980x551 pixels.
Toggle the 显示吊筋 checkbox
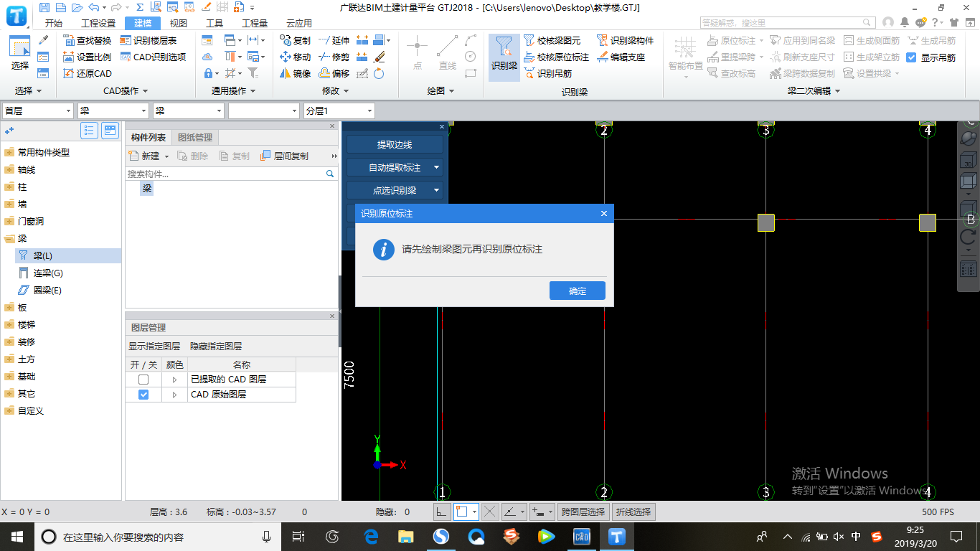click(x=912, y=57)
